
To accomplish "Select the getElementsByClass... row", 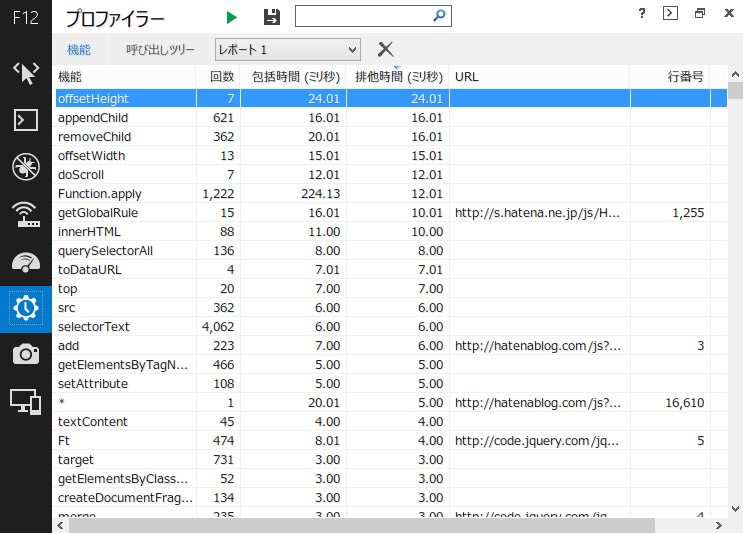I will 391,479.
